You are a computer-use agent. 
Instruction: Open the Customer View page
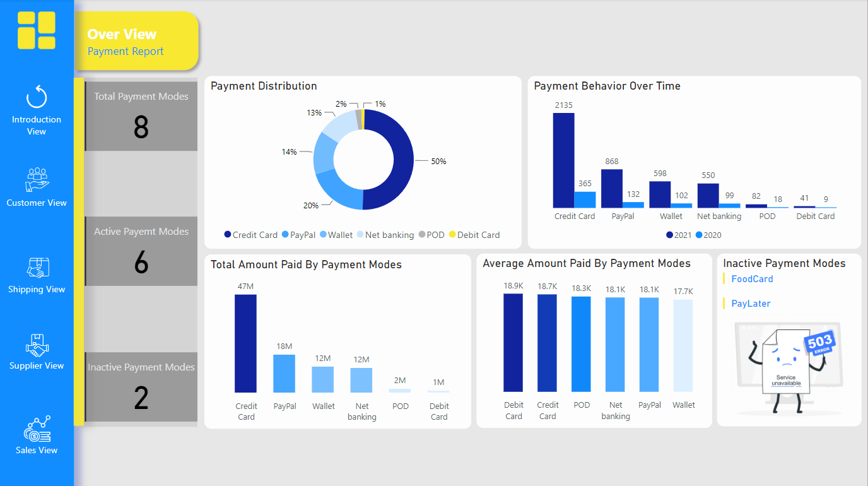[x=37, y=180]
